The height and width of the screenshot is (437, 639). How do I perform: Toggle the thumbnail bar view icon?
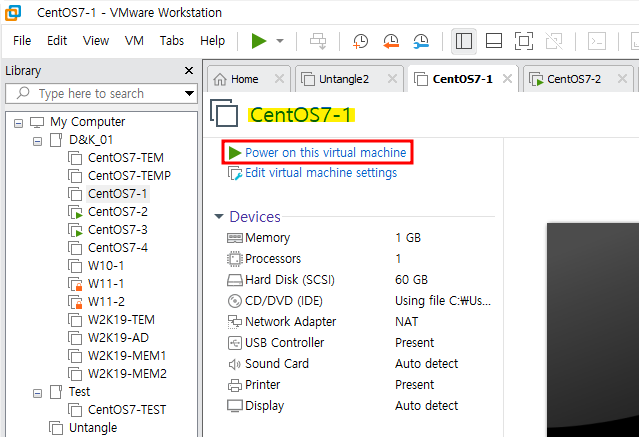click(x=494, y=41)
